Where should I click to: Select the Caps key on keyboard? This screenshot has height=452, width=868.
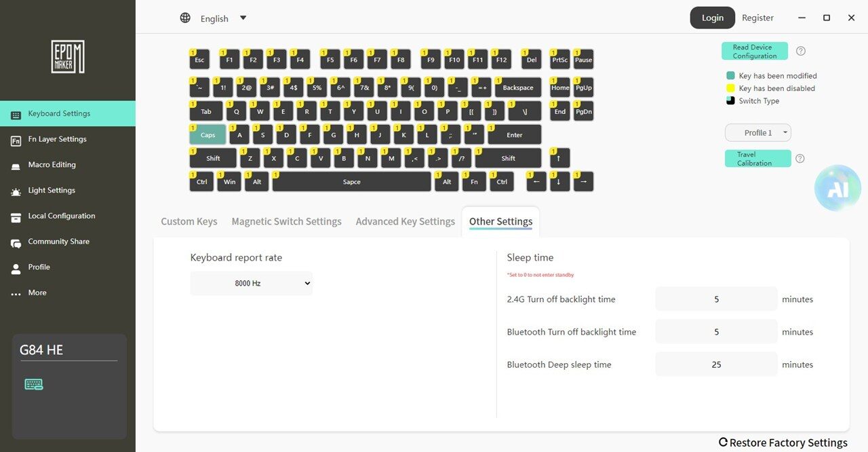click(208, 135)
